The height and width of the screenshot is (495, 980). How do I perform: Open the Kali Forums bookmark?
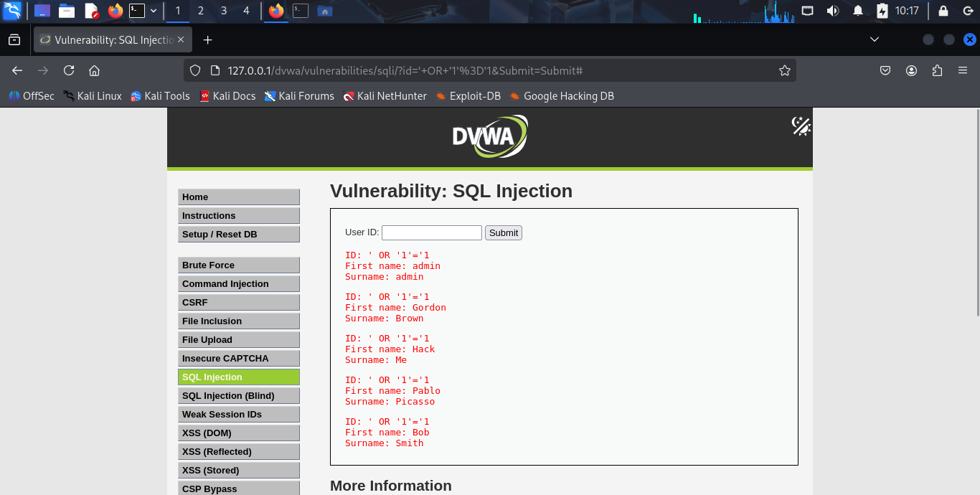pyautogui.click(x=299, y=96)
